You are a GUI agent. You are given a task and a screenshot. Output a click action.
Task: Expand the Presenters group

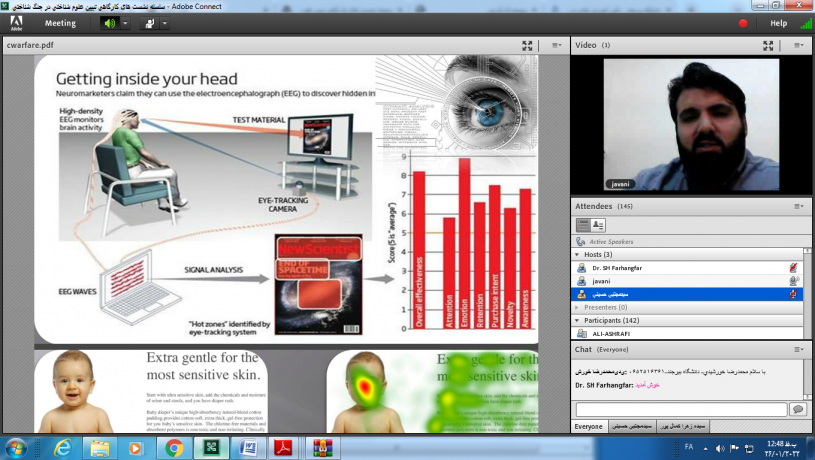[578, 307]
